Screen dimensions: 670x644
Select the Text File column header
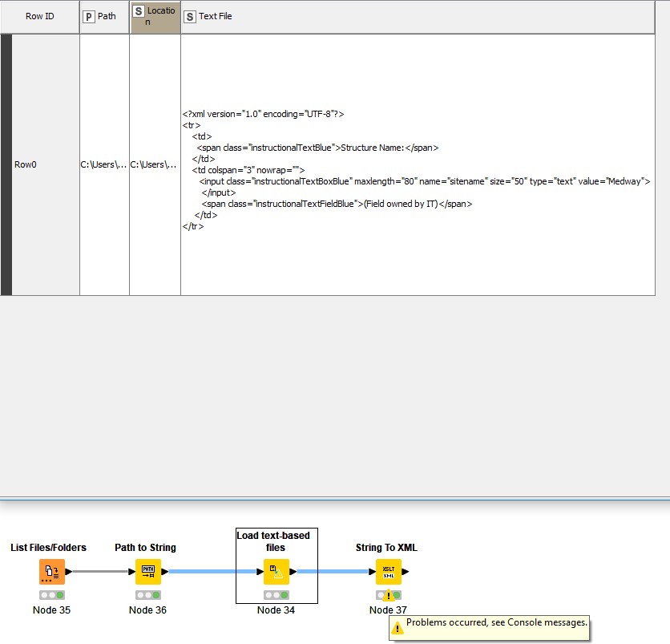click(x=215, y=15)
